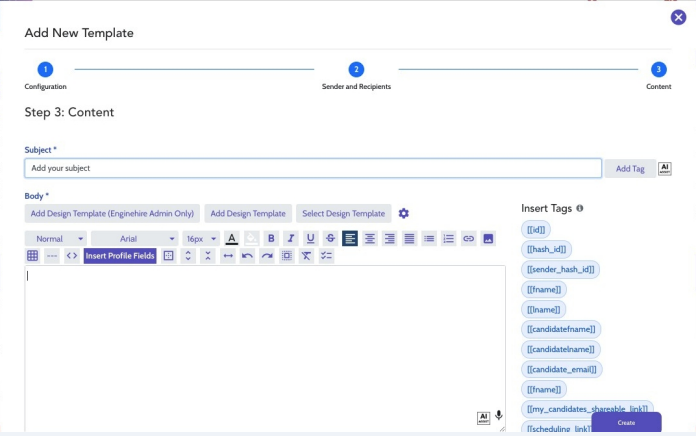Focus the Add your subject field

click(x=313, y=168)
